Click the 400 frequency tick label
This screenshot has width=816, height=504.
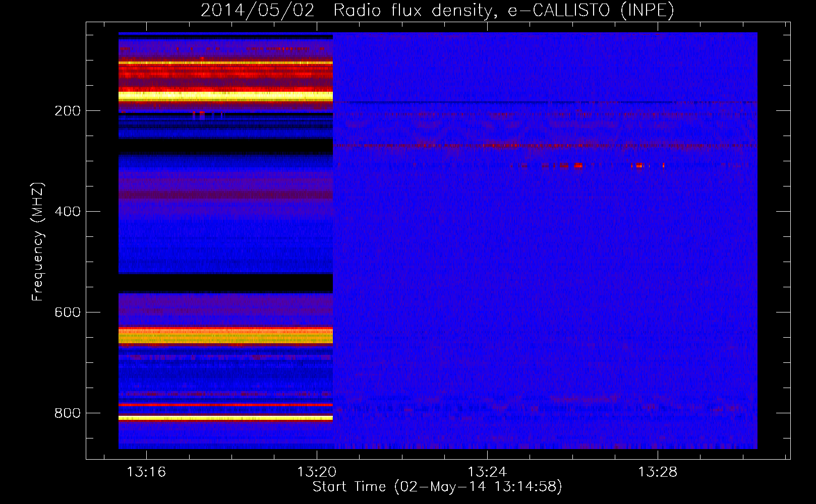pos(68,211)
